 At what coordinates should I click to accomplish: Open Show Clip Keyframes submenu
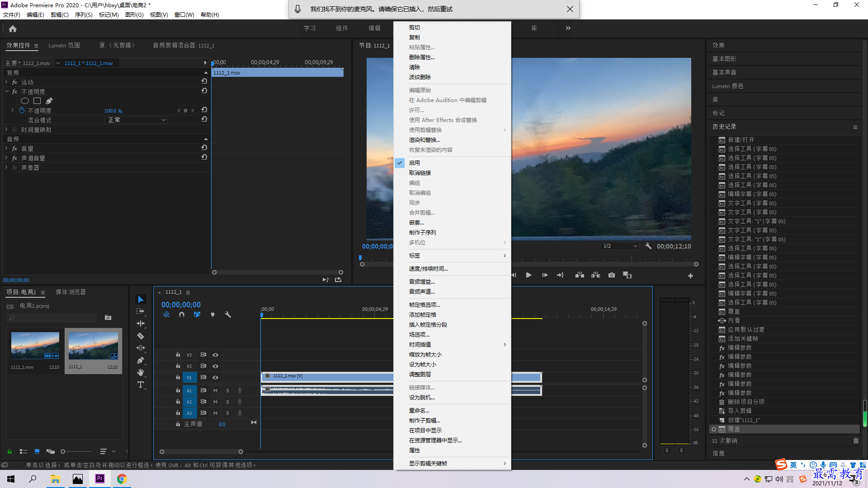click(453, 463)
